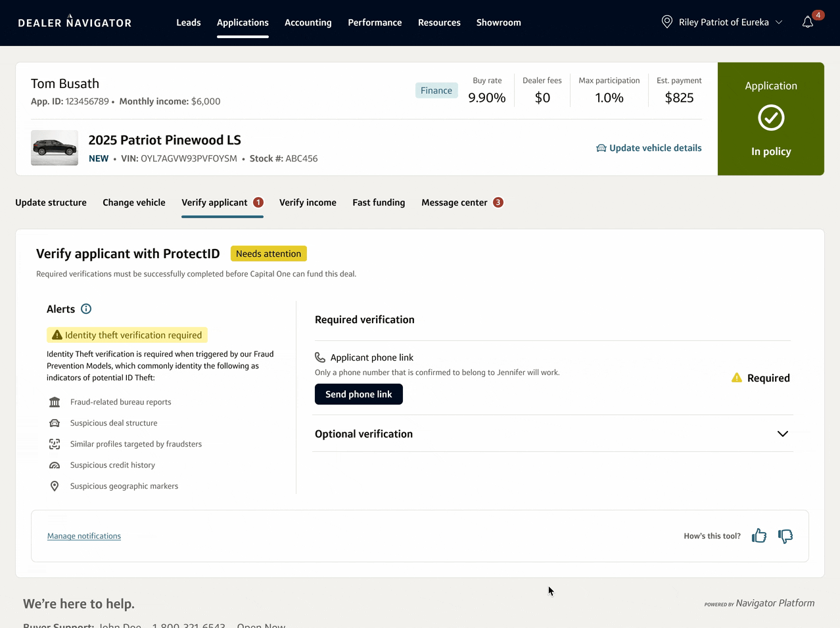Click the VIN OYL7AGVW93PVFOYSM text

click(179, 158)
